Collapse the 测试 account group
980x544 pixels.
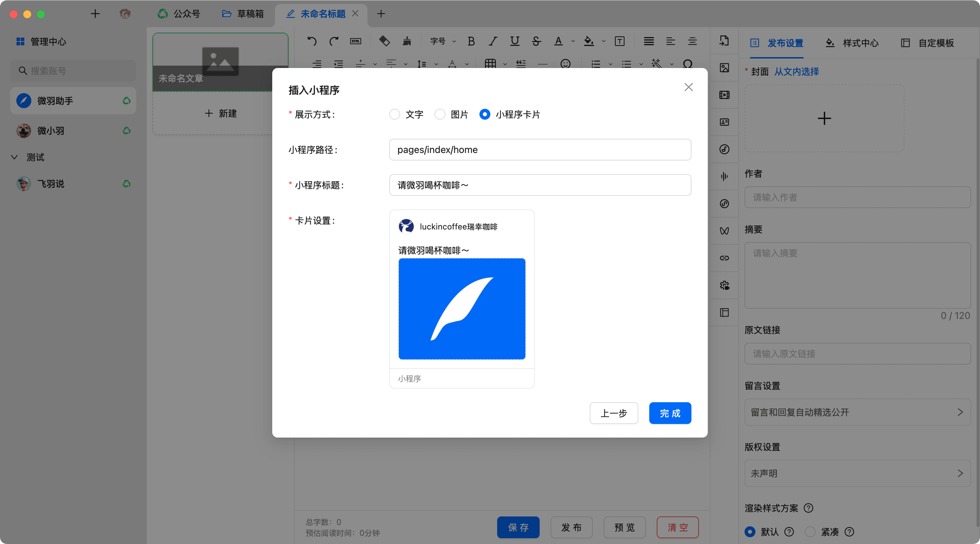(x=14, y=157)
